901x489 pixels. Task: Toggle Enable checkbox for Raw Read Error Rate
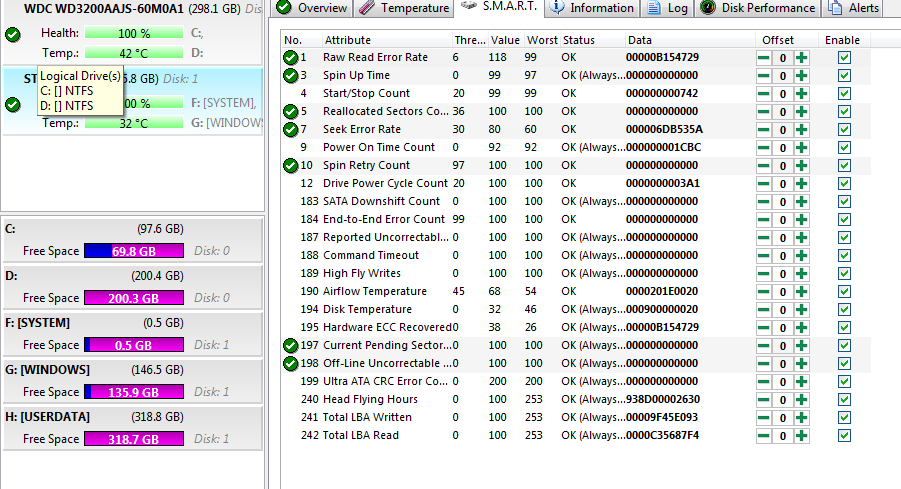tap(844, 57)
